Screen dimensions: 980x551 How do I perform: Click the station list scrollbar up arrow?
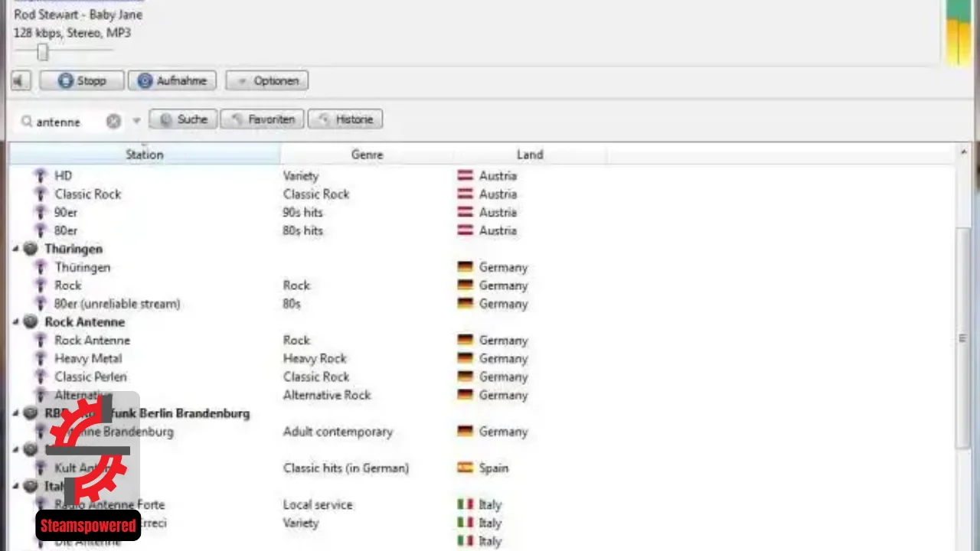[x=963, y=152]
